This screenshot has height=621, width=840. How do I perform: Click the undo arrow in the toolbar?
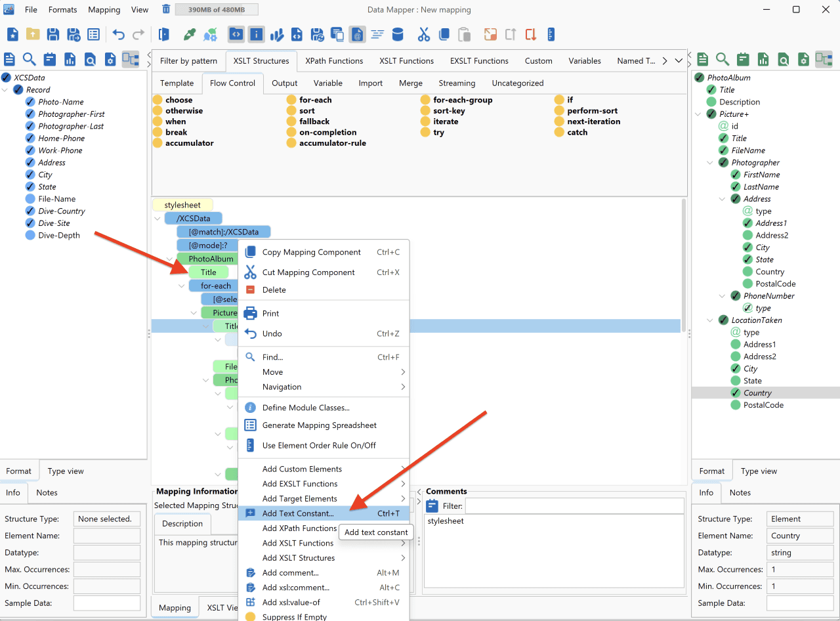coord(119,35)
